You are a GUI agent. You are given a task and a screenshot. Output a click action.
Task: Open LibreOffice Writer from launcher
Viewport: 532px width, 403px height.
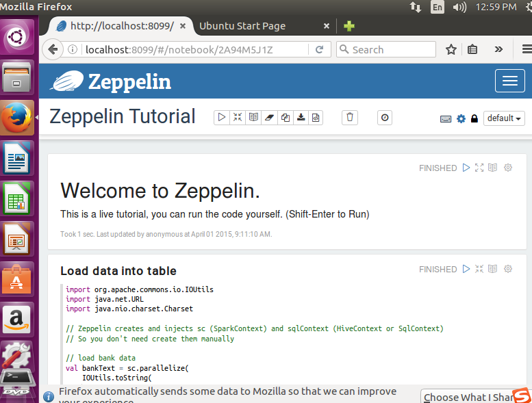click(x=17, y=158)
